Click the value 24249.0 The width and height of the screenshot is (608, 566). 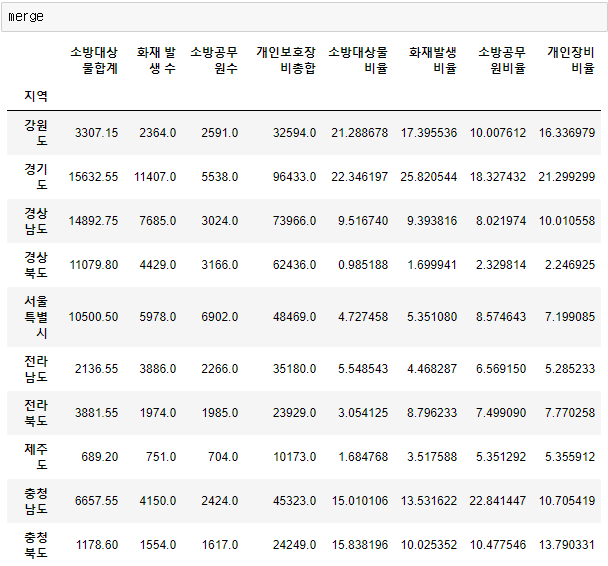tap(294, 545)
